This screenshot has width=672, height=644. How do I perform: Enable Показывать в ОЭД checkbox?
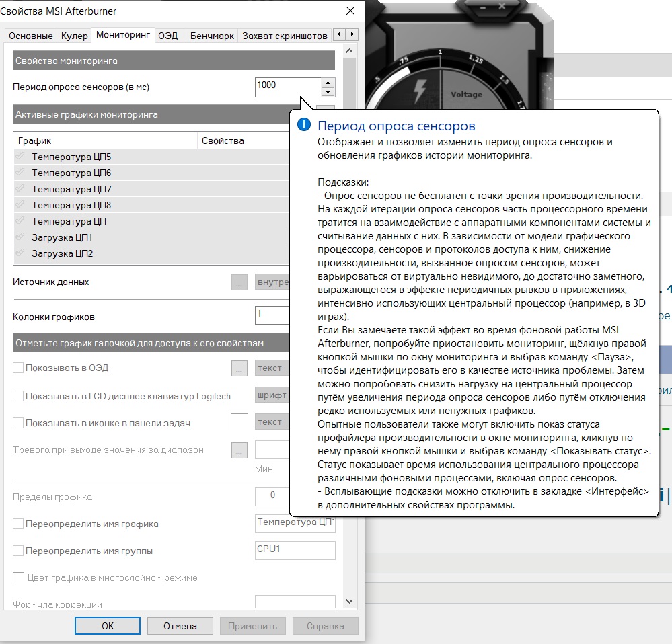[x=18, y=368]
